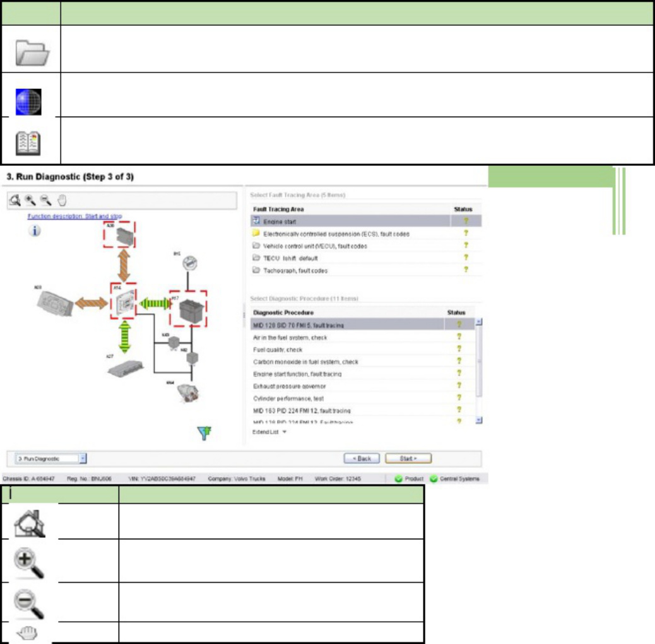Click the small zoom-out magnifier in the diagram toolbar
Viewport: 655px width, 644px height.
45,201
